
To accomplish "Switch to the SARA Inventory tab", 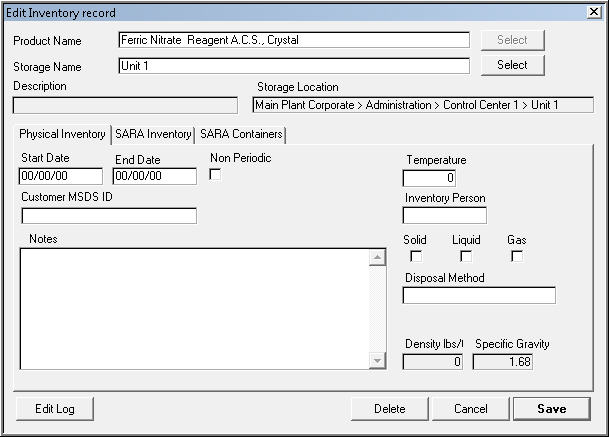I will pos(153,134).
